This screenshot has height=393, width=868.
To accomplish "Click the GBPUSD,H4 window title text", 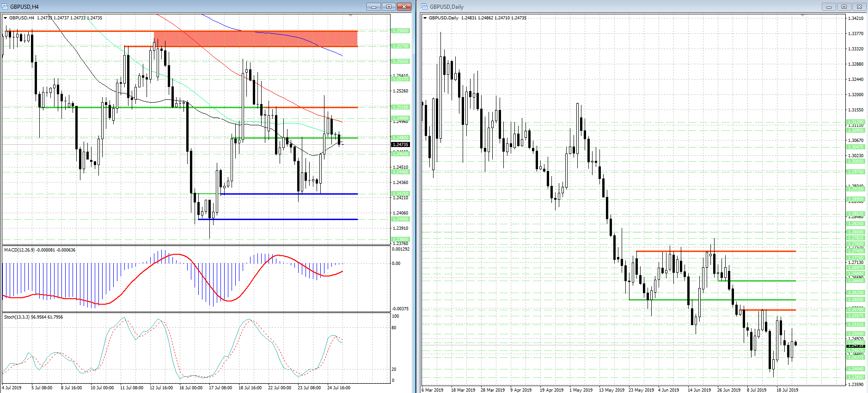I will pos(24,7).
